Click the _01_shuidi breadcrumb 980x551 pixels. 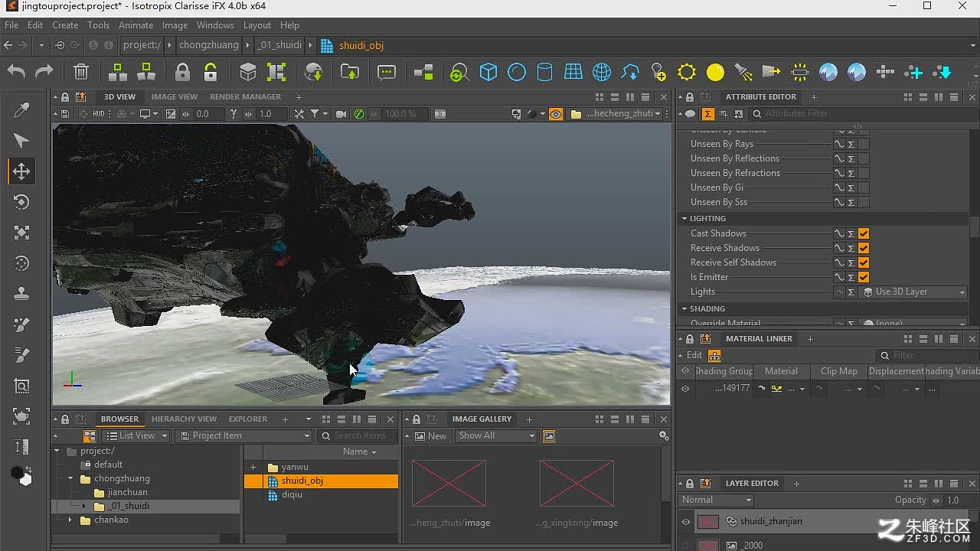[x=279, y=45]
